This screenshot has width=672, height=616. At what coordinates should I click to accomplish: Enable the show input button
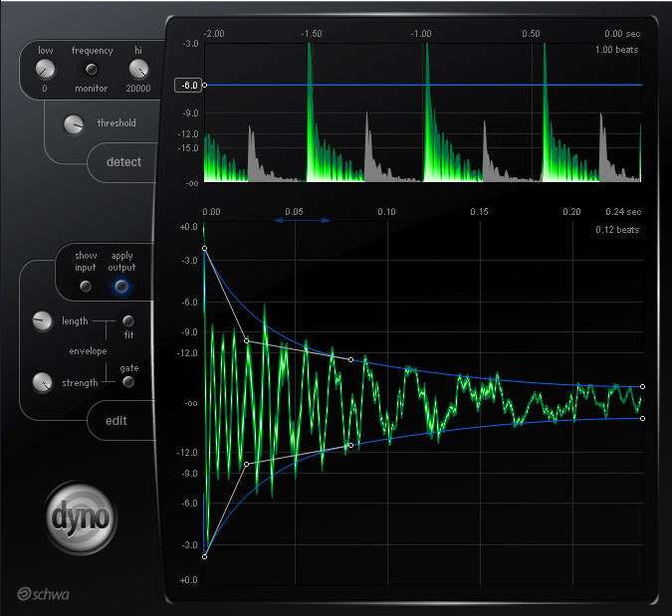[x=87, y=287]
